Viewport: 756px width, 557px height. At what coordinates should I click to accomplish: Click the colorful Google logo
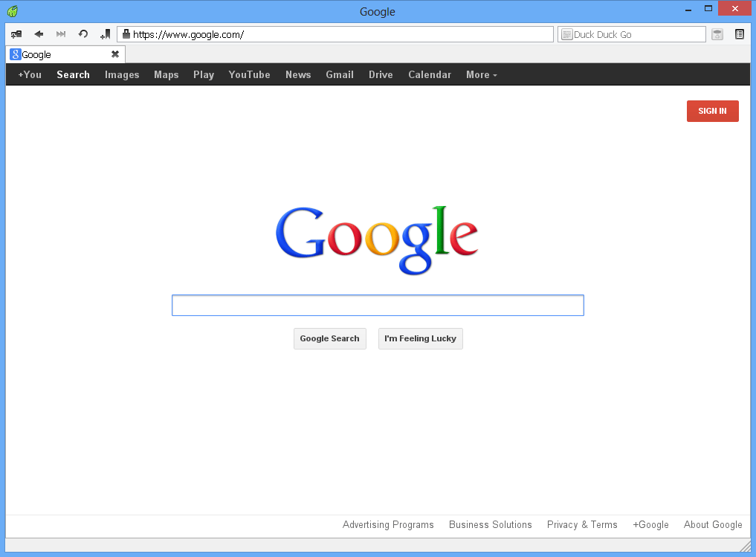377,239
